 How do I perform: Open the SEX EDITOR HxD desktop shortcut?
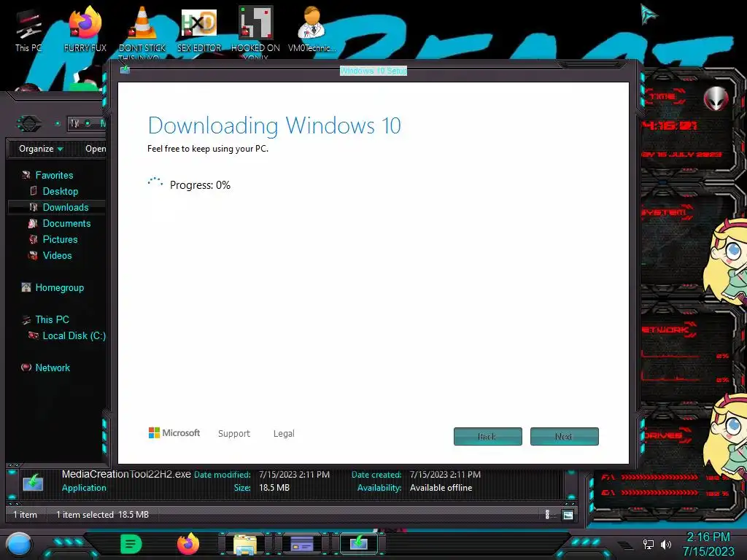pyautogui.click(x=199, y=29)
